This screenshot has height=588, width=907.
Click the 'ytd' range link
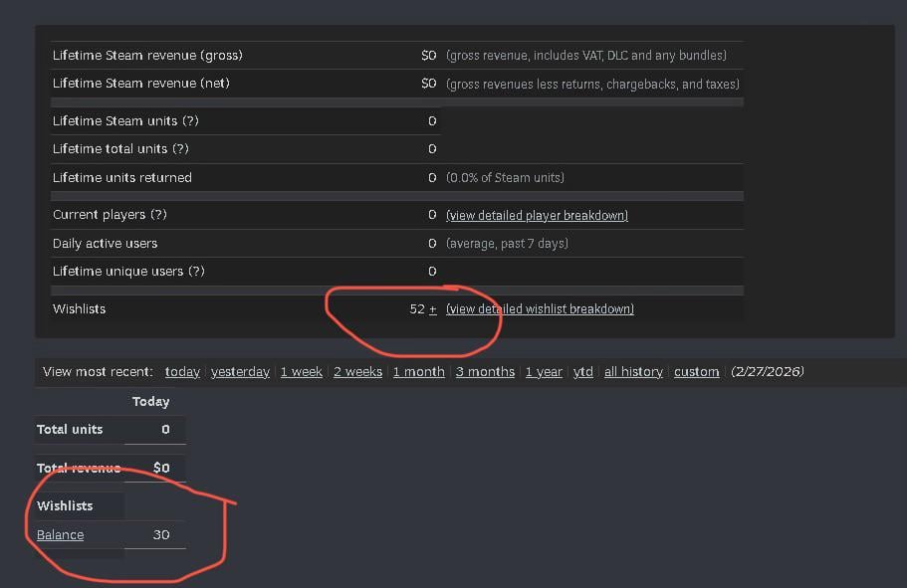583,372
